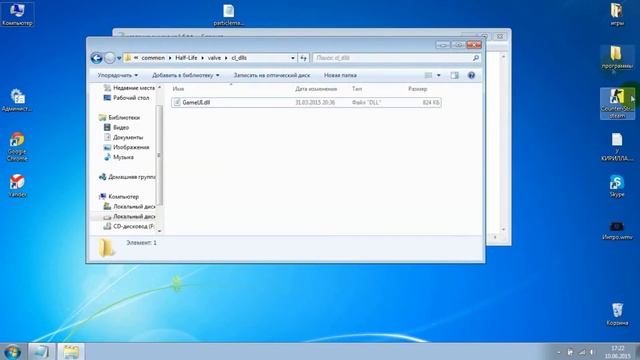The image size is (640, 360).
Task: Select the 'игры' folder on desktop
Action: coord(617,15)
